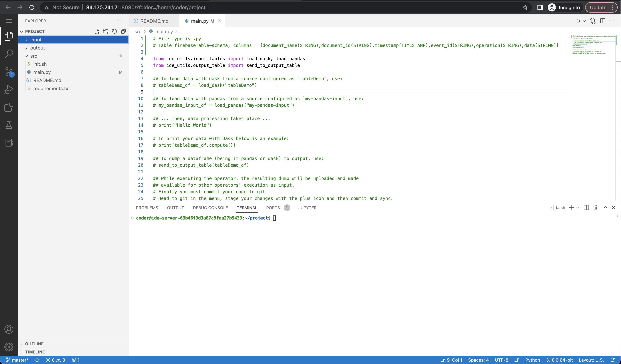Split the editor right
This screenshot has width=621, height=364.
pos(603,21)
